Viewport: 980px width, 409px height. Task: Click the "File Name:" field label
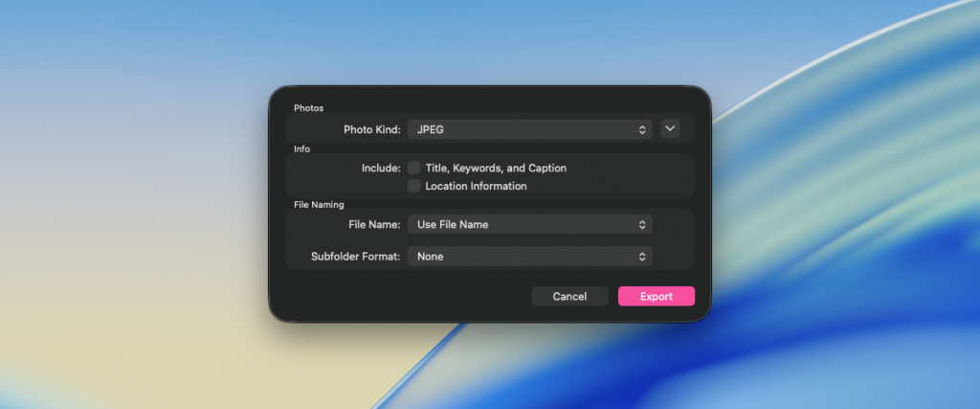click(x=374, y=224)
